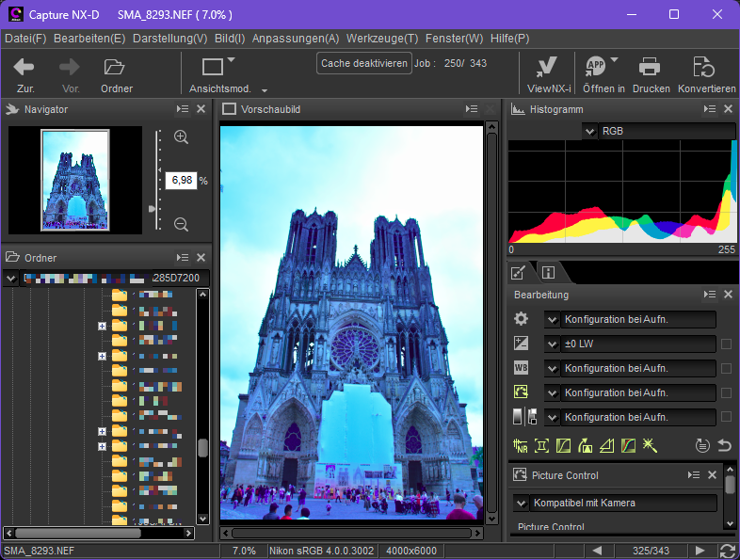The width and height of the screenshot is (740, 560).
Task: Select the auto retouch brush wand tool
Action: [650, 445]
